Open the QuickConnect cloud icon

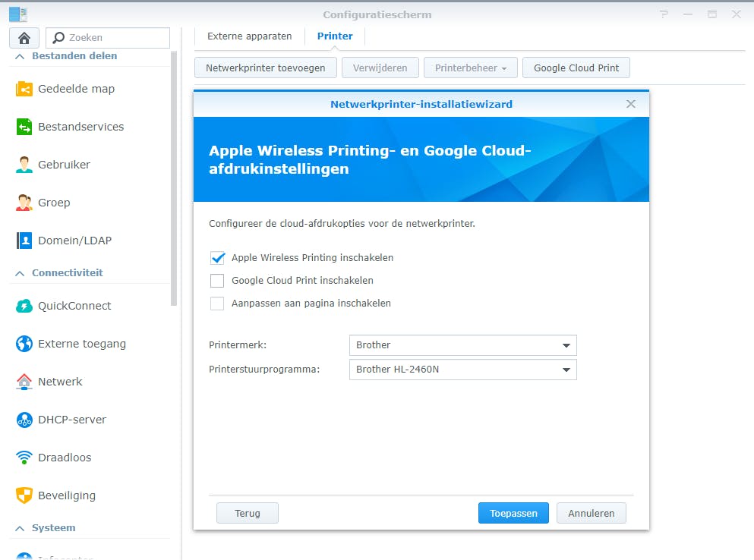tap(24, 306)
